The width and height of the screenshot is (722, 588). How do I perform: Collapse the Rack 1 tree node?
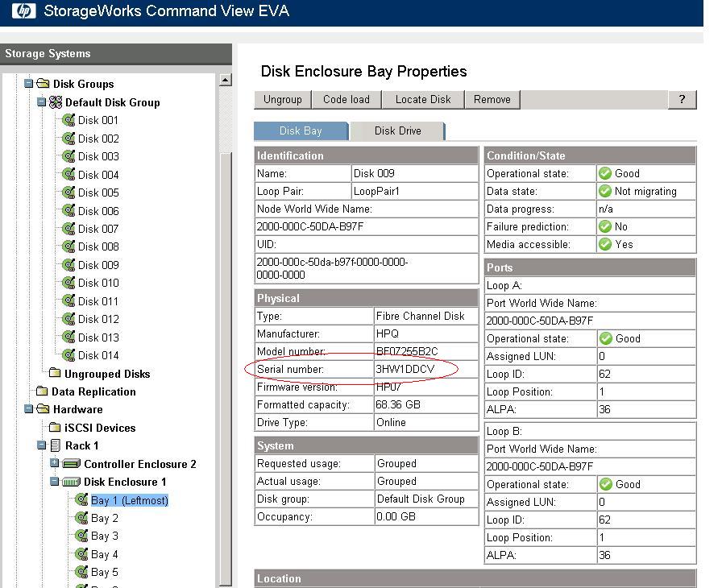coord(41,445)
